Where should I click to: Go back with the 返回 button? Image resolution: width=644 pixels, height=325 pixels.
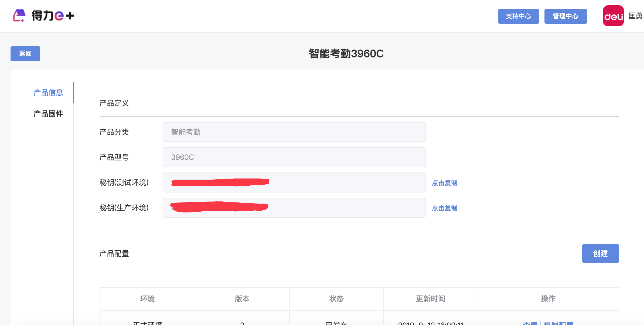click(25, 54)
